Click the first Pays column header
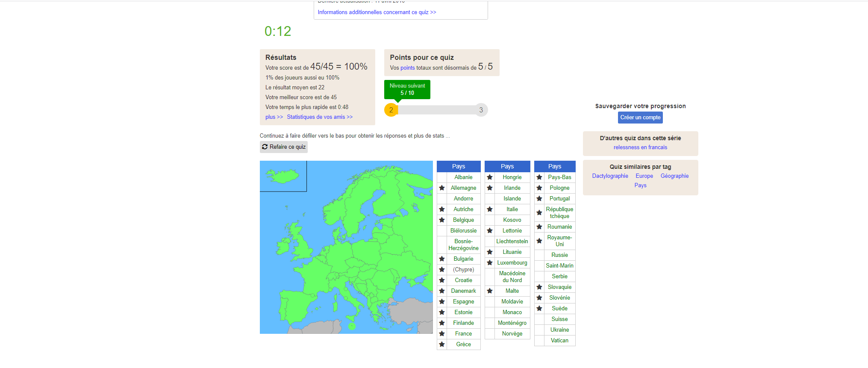The width and height of the screenshot is (868, 368). [x=459, y=166]
